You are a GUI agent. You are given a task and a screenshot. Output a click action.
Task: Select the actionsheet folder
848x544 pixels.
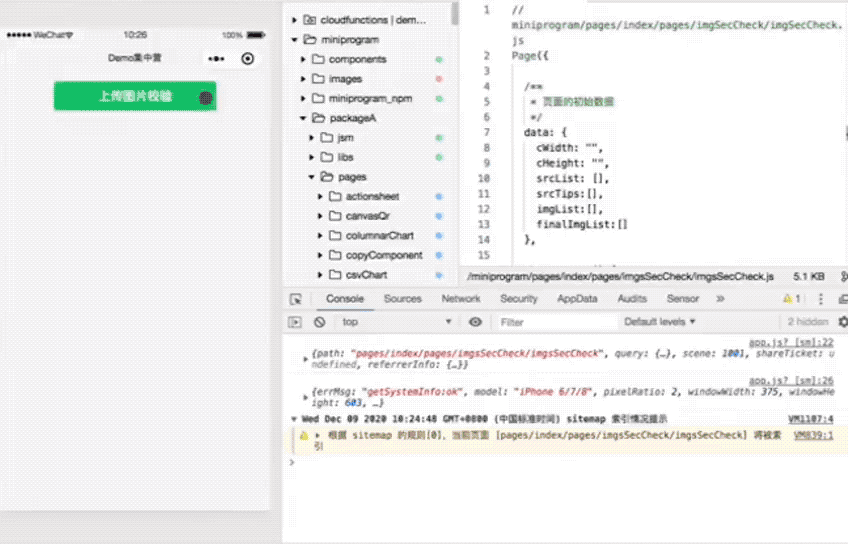pyautogui.click(x=373, y=196)
